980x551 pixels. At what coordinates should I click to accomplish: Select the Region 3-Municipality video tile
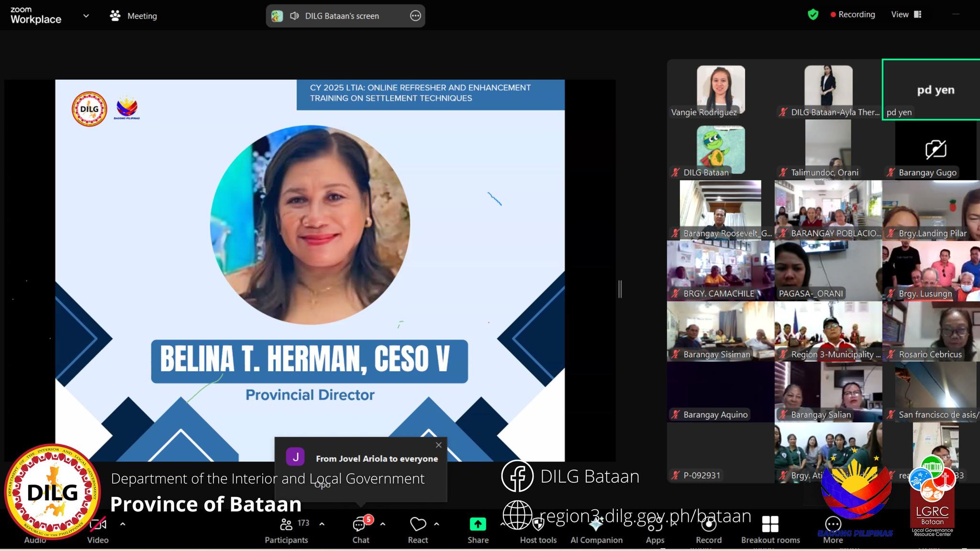[x=828, y=331]
